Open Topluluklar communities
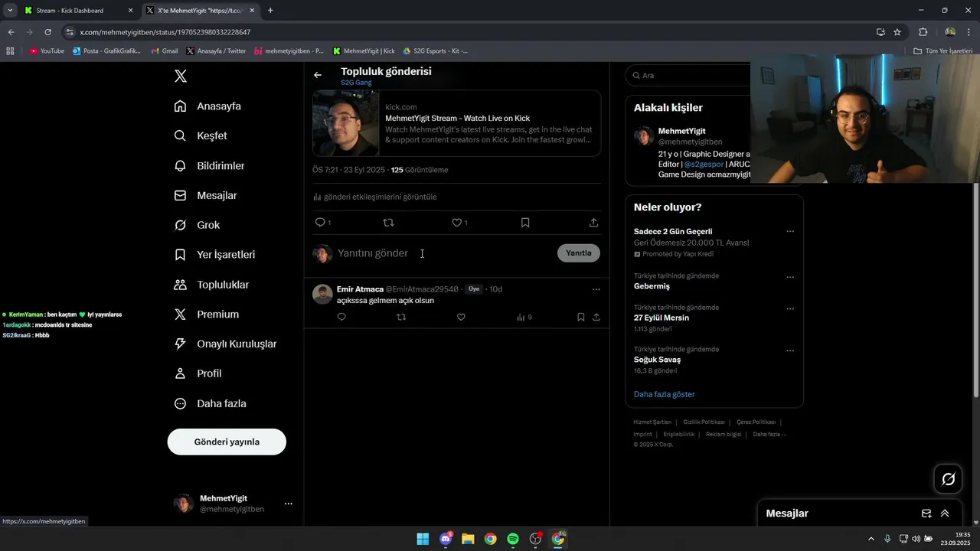980x551 pixels. click(x=211, y=285)
